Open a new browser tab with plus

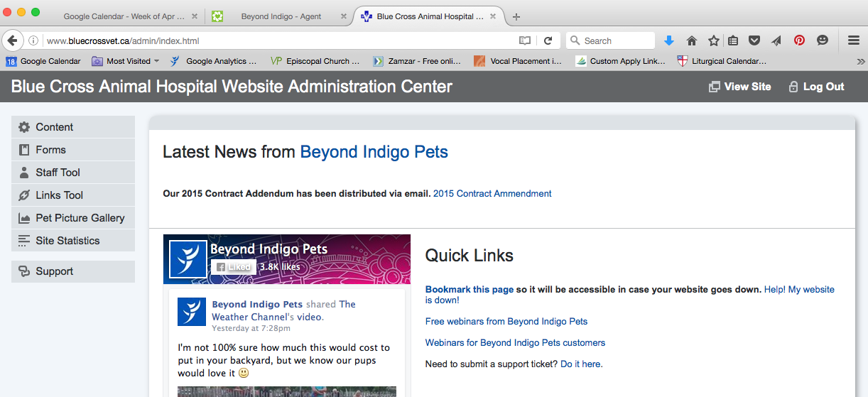[x=516, y=16]
